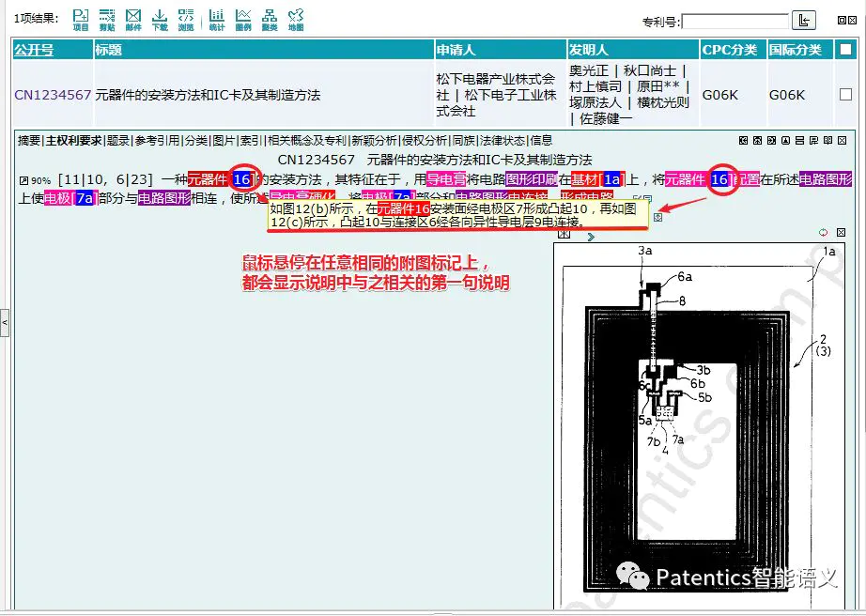Open the 聚类 (cluster) toolbar icon
The width and height of the screenshot is (866, 616).
point(270,19)
